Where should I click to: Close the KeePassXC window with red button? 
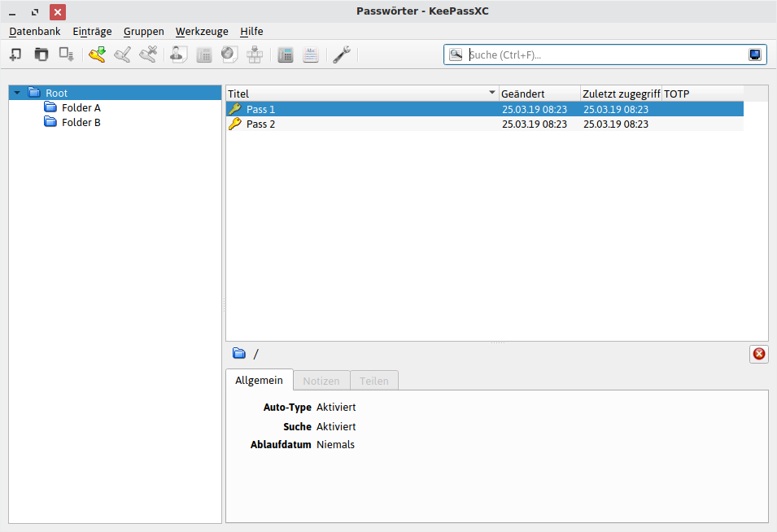click(x=58, y=12)
